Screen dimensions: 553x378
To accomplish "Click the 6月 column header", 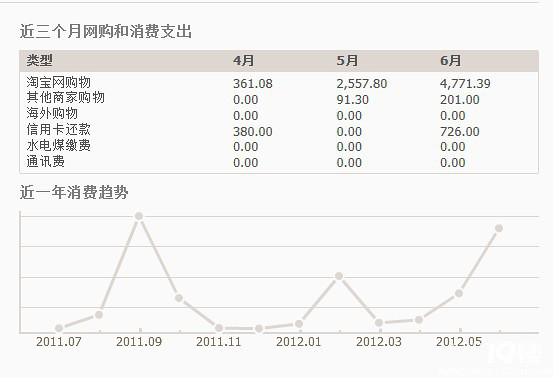I will pos(450,60).
